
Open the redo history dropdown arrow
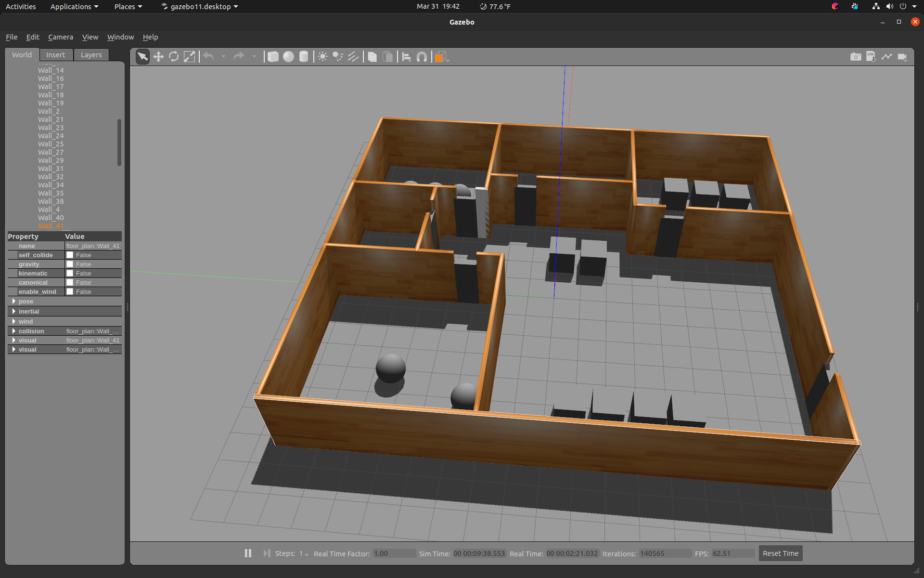[254, 57]
